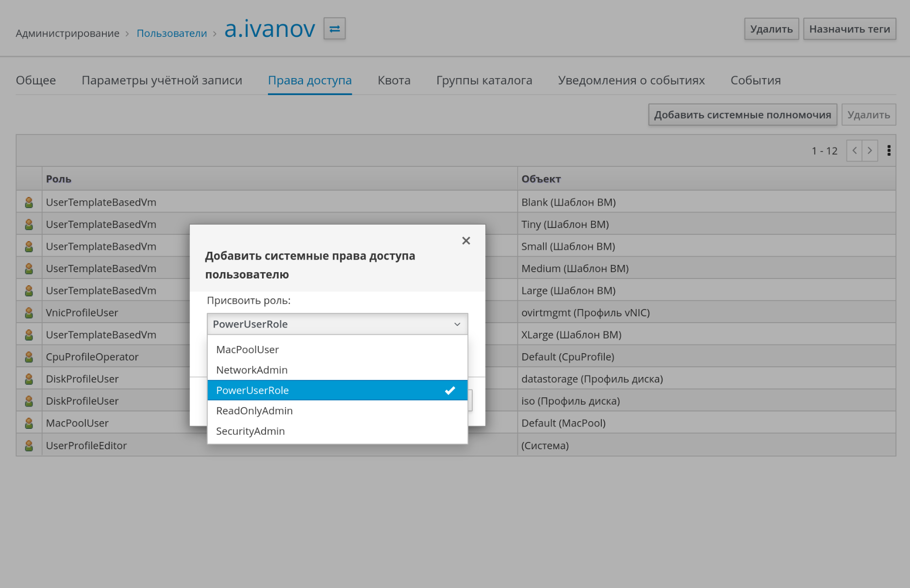
Task: Select MacPoolUser from the role list
Action: (x=248, y=350)
